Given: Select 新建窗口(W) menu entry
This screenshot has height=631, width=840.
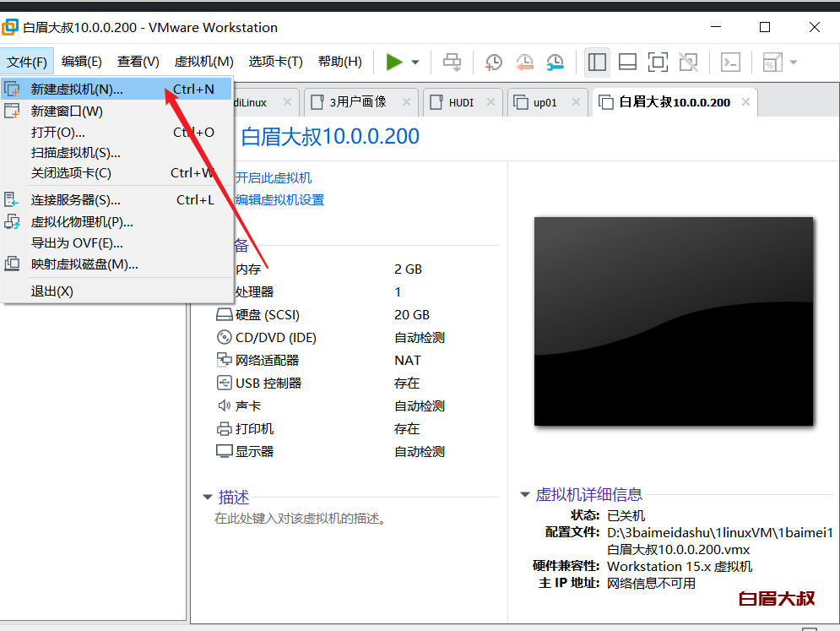Looking at the screenshot, I should click(x=117, y=111).
